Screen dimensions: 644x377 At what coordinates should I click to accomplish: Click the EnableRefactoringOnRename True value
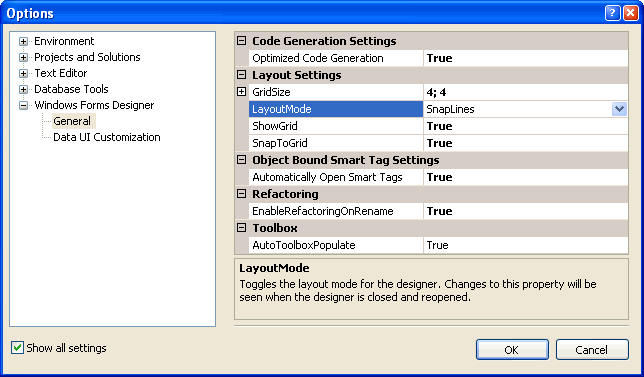526,211
